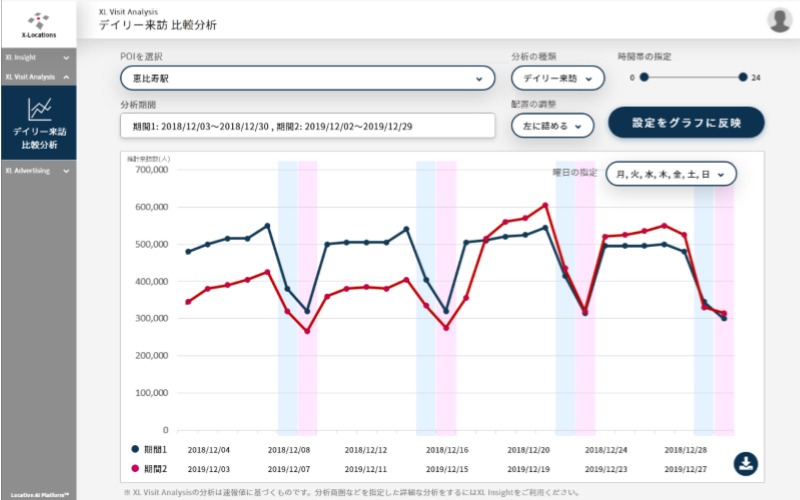Click the daily visit chart icon in sidebar
The width and height of the screenshot is (800, 500).
click(38, 107)
